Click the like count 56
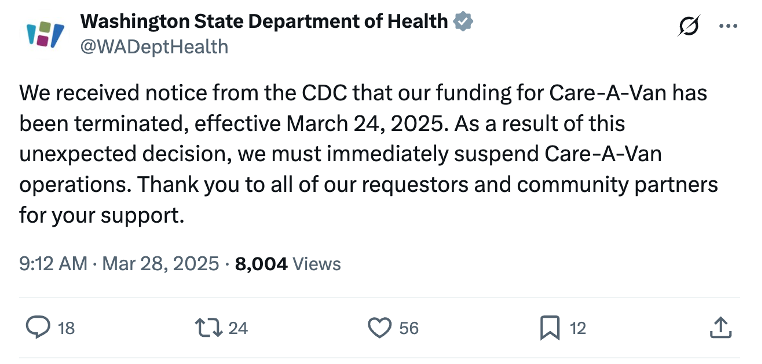This screenshot has width=762, height=364. pyautogui.click(x=409, y=329)
